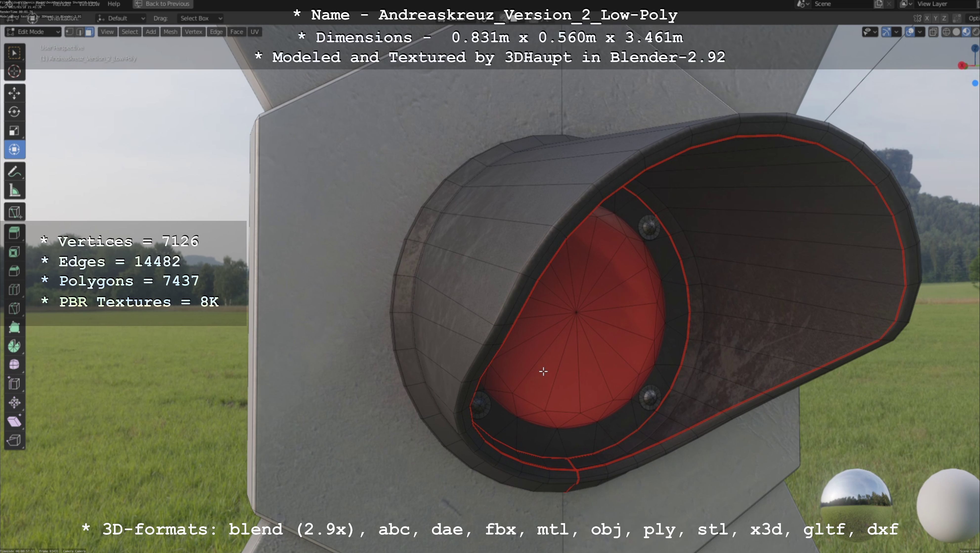Select the Extrude Region tool
This screenshot has height=553, width=980.
[14, 233]
